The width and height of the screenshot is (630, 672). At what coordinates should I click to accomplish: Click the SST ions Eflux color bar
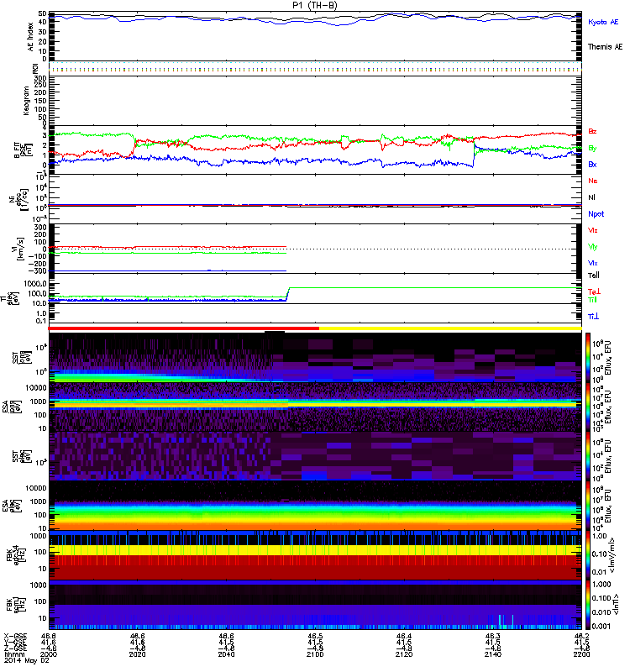(x=588, y=357)
